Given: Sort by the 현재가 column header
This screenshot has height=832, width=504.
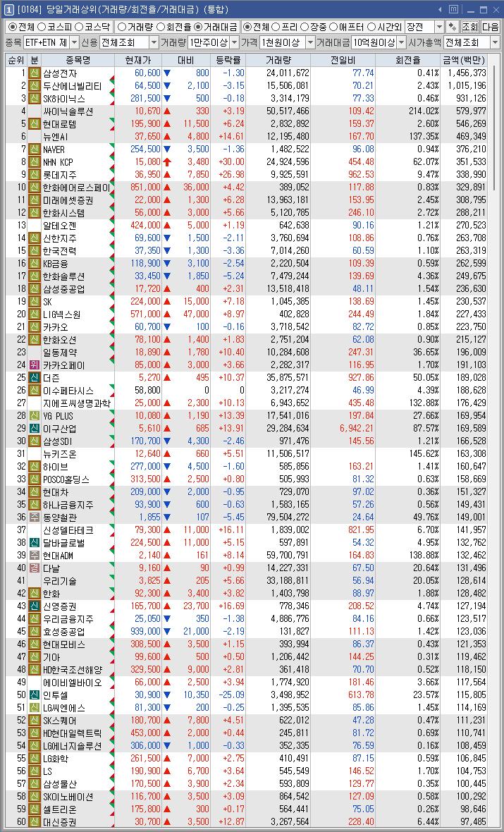Looking at the screenshot, I should [x=138, y=61].
